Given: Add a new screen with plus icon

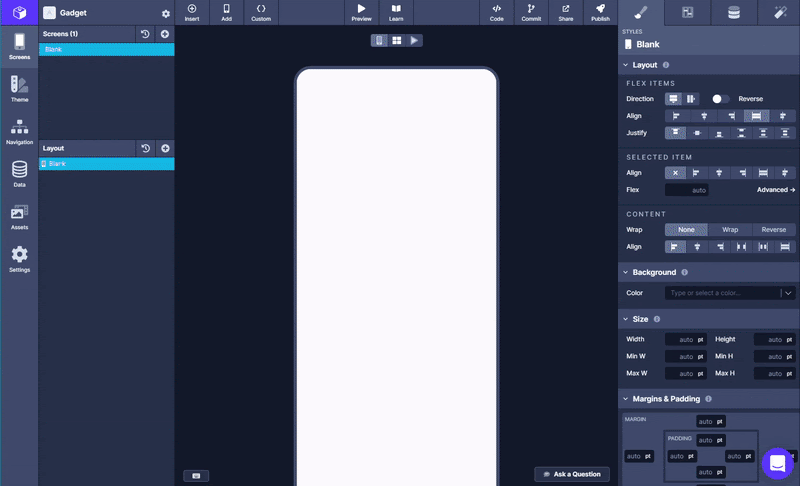Looking at the screenshot, I should tap(165, 34).
